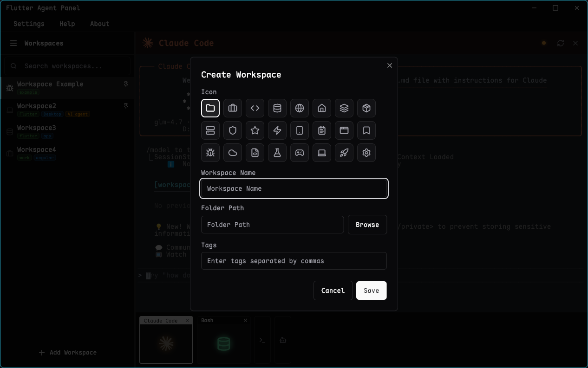Viewport: 588px width, 368px height.
Task: Select the code file workspace icon
Action: 255,153
